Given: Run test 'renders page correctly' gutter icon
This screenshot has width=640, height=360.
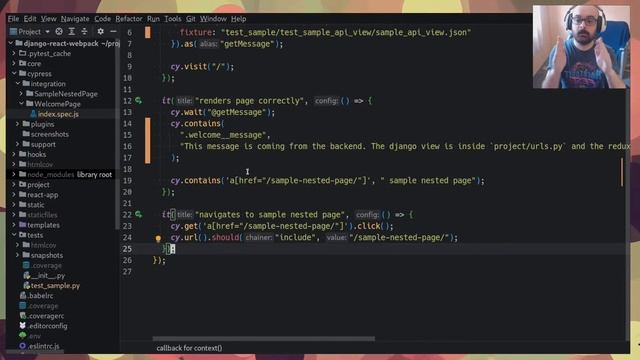Looking at the screenshot, I should [x=139, y=100].
